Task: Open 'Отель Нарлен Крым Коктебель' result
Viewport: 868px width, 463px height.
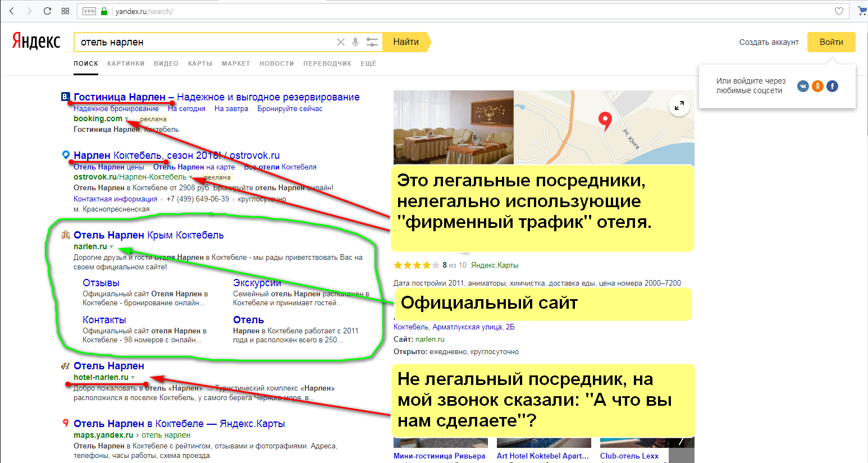Action: click(x=149, y=235)
